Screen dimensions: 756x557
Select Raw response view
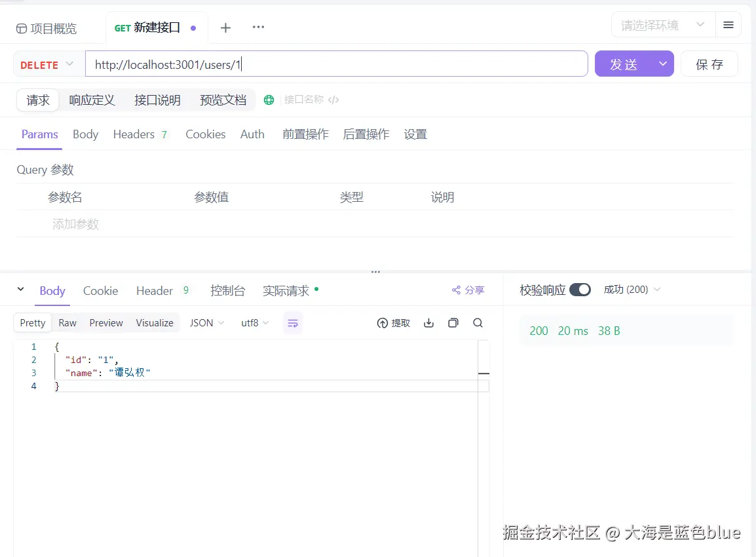click(67, 322)
